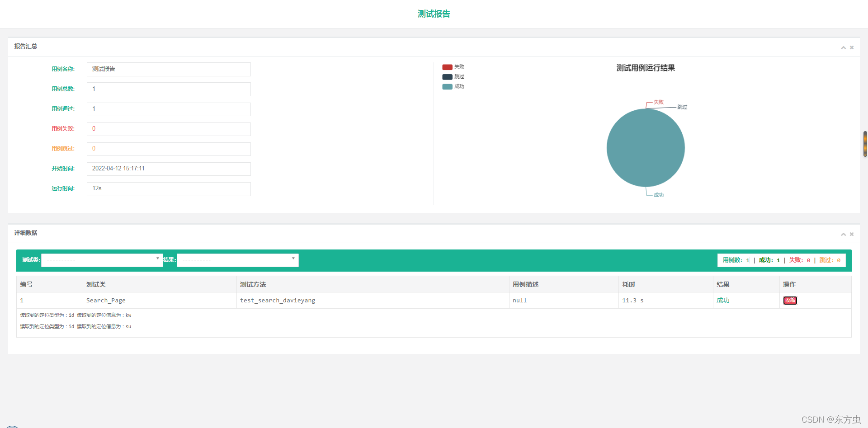
Task: Click the 用例总数 input field
Action: pyautogui.click(x=169, y=89)
